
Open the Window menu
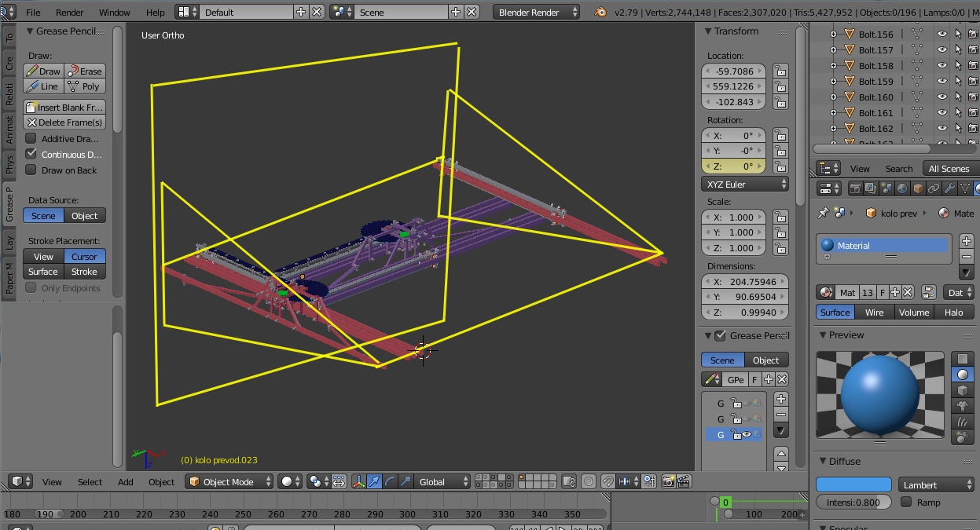pyautogui.click(x=115, y=13)
